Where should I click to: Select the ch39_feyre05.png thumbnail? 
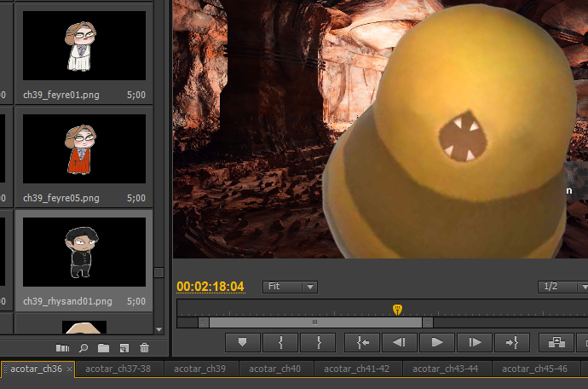(x=84, y=148)
